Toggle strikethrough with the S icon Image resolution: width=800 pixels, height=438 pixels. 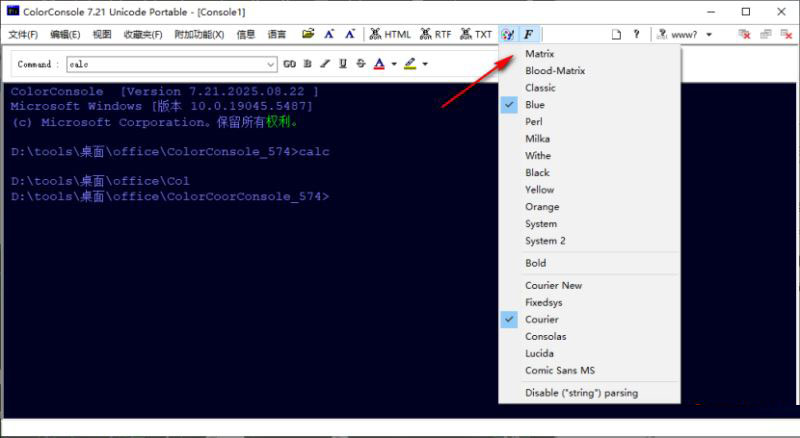[361, 64]
